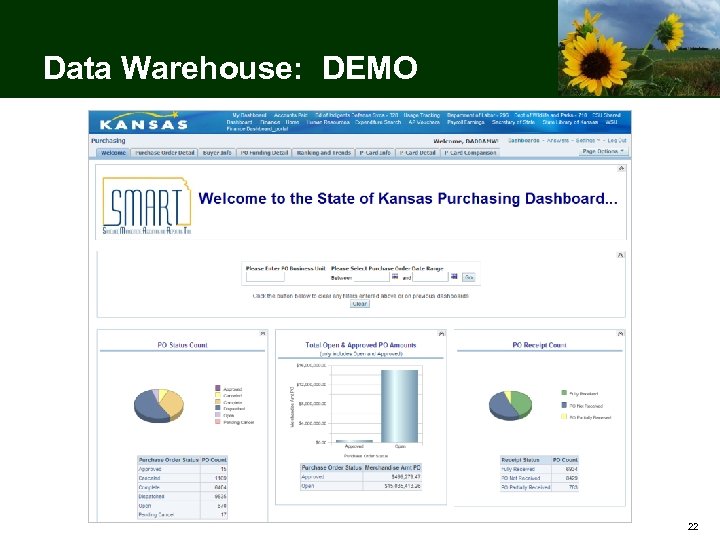The height and width of the screenshot is (540, 720).
Task: Click the PO Status Count pie chart
Action: click(x=159, y=405)
